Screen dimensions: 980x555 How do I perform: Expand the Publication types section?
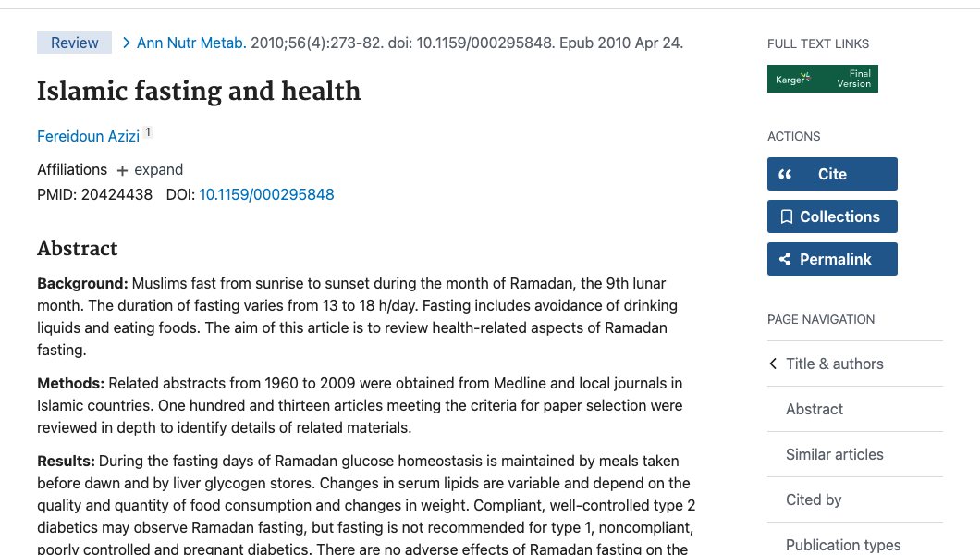coord(843,545)
